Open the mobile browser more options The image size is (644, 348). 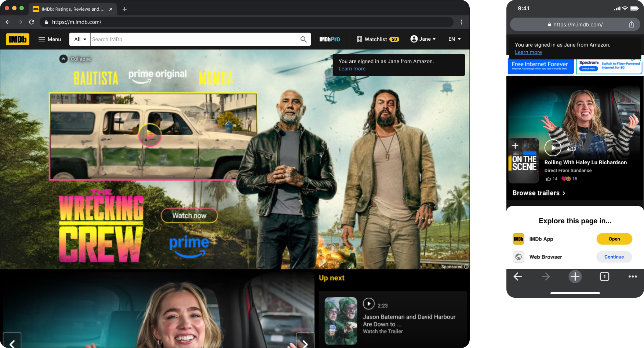[633, 276]
